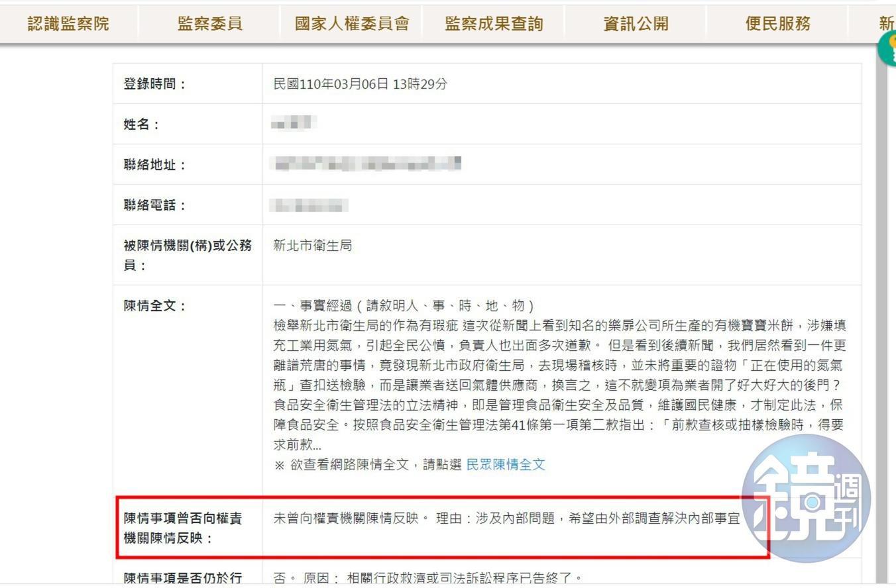Open the 便民服務 menu
This screenshot has height=588, width=896.
[x=778, y=24]
